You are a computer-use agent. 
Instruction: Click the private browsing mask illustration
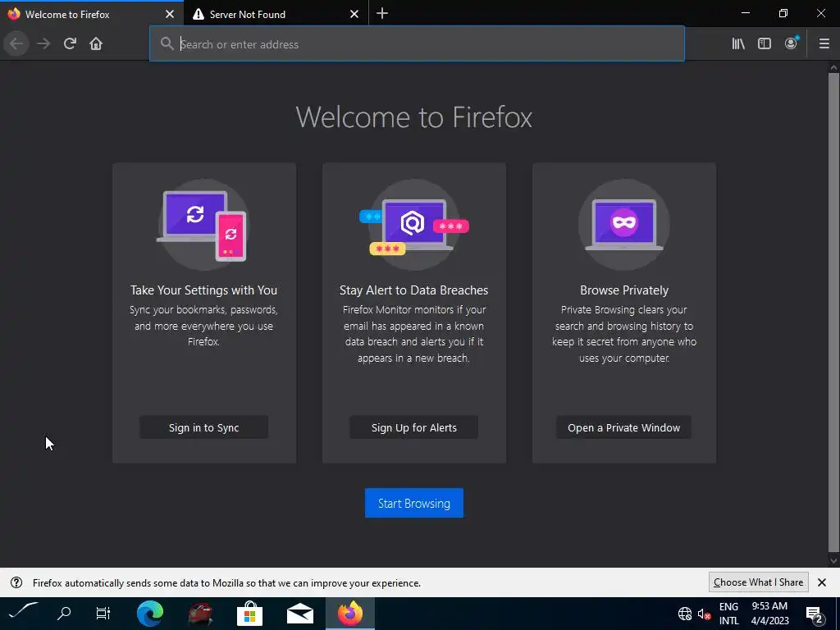(x=623, y=225)
